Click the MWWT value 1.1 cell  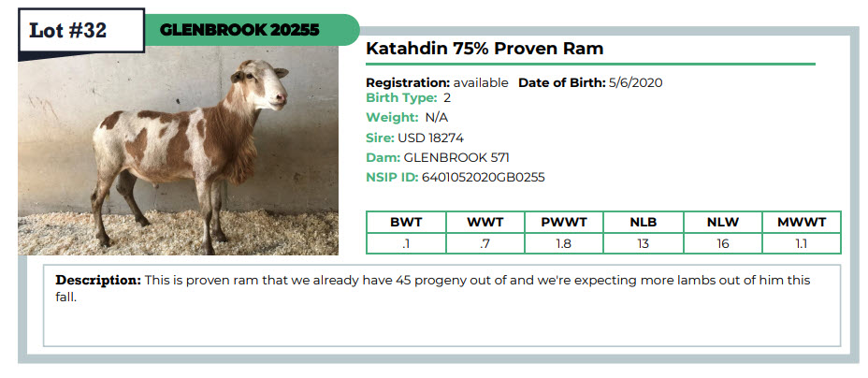pos(802,243)
